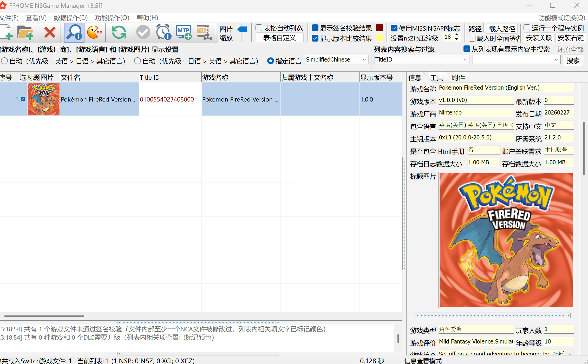This screenshot has width=588, height=364.
Task: Switch to the 信息 tab
Action: (x=415, y=78)
